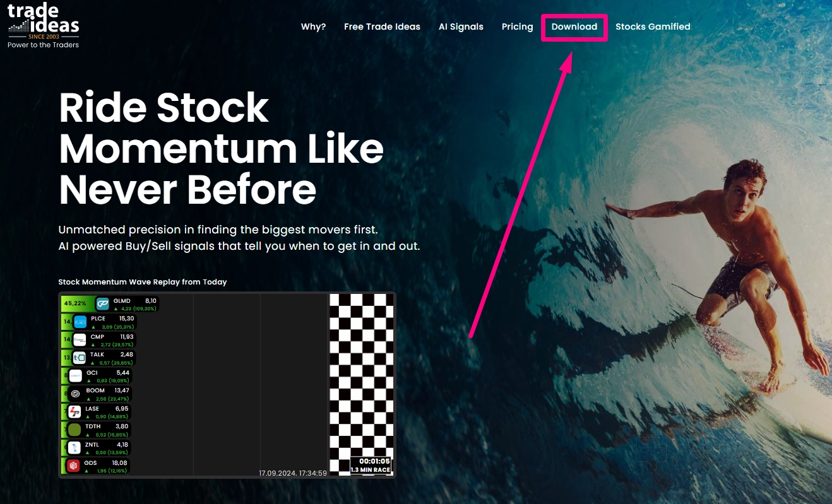Open the Why? menu item
The width and height of the screenshot is (832, 504).
(x=313, y=26)
